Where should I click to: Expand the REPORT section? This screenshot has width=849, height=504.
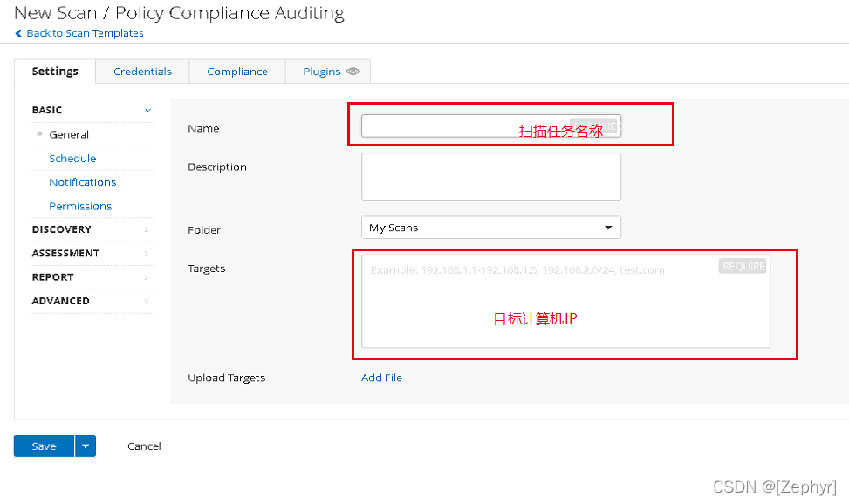pyautogui.click(x=92, y=277)
